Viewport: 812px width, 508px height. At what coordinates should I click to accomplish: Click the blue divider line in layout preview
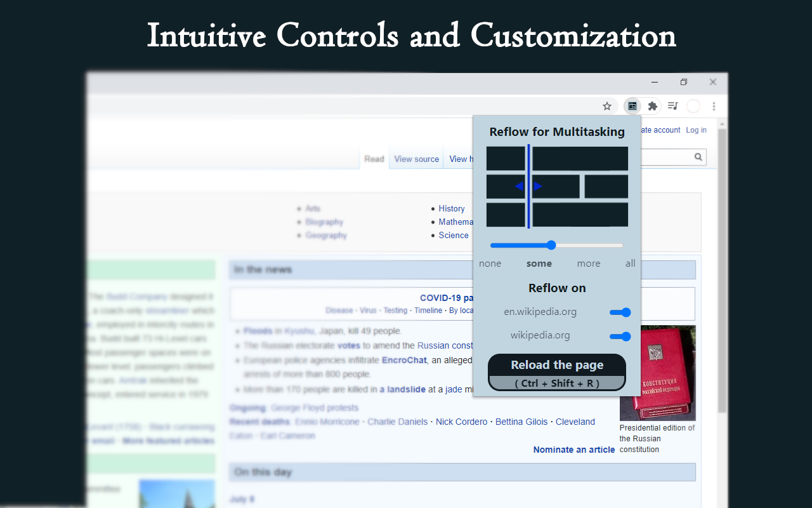528,186
